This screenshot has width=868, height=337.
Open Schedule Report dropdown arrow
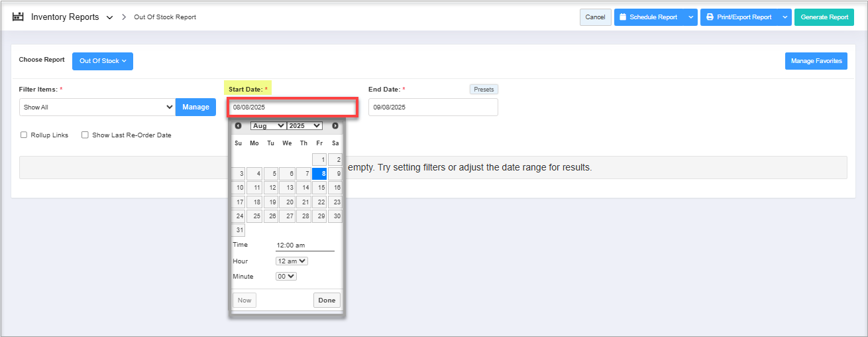point(691,17)
